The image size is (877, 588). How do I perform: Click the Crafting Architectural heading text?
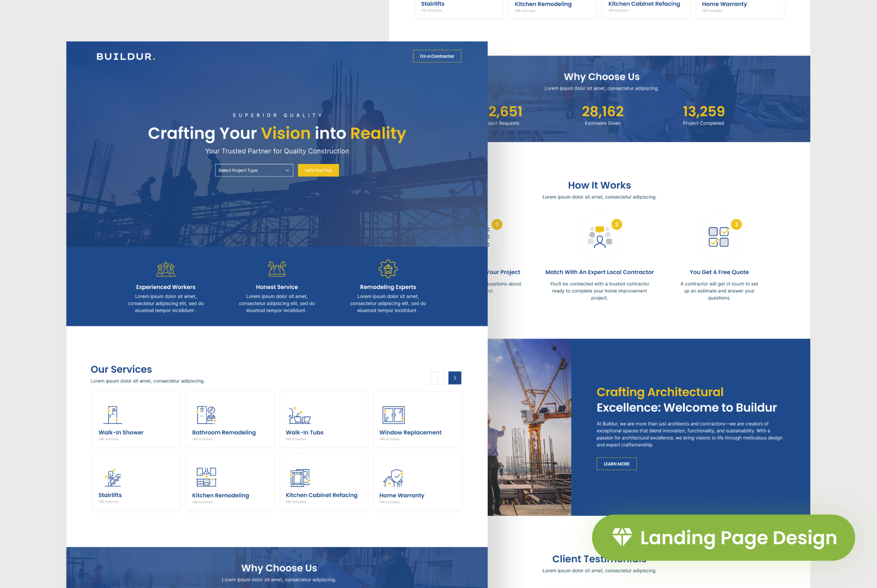(x=659, y=392)
